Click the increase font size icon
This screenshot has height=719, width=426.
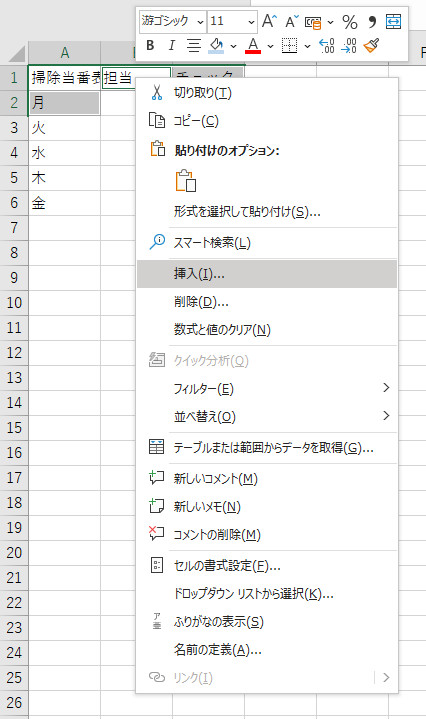tap(269, 21)
